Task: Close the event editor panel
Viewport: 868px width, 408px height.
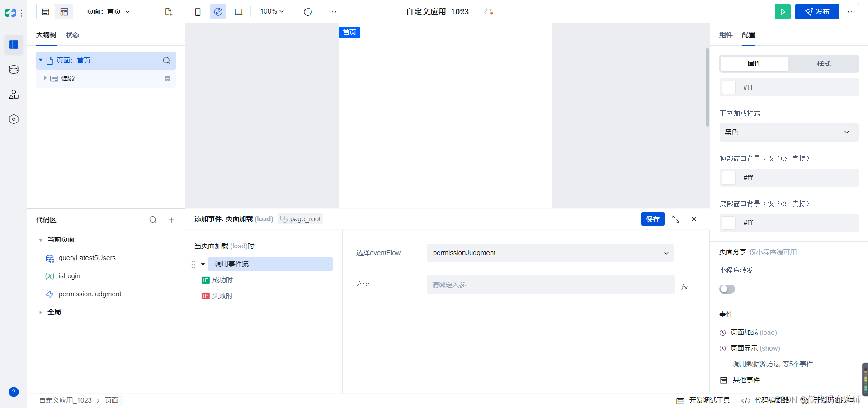Action: (x=694, y=219)
